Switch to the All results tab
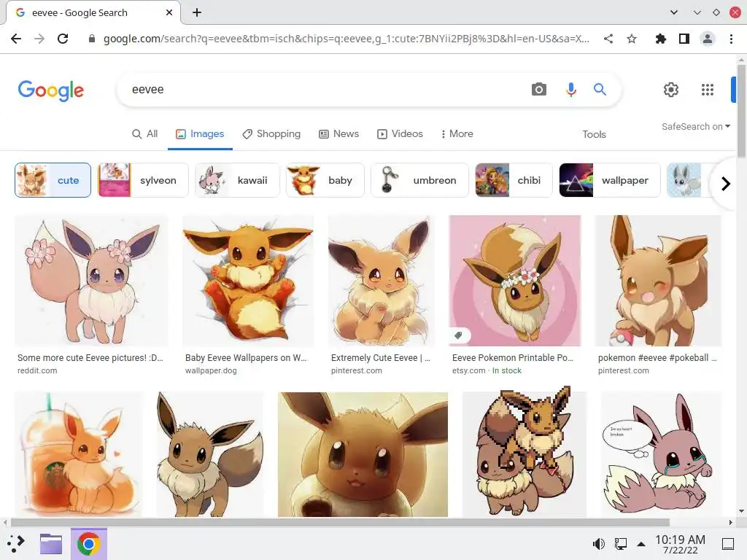The image size is (747, 560). pyautogui.click(x=145, y=134)
